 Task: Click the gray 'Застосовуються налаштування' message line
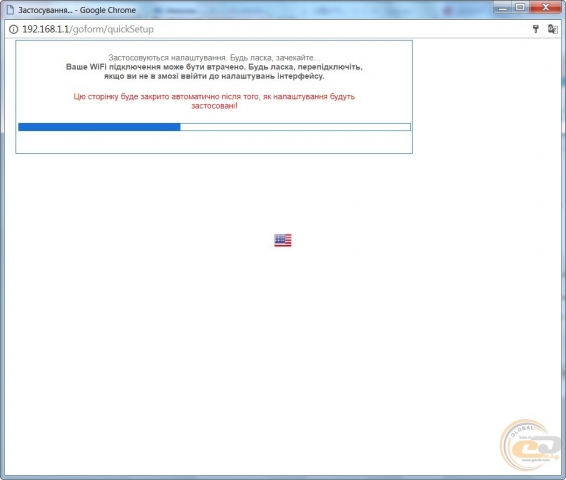(214, 58)
